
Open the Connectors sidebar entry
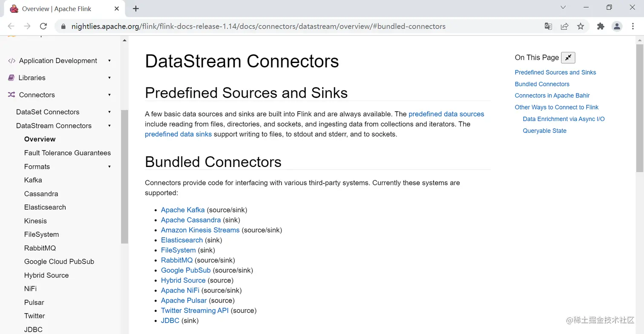37,95
